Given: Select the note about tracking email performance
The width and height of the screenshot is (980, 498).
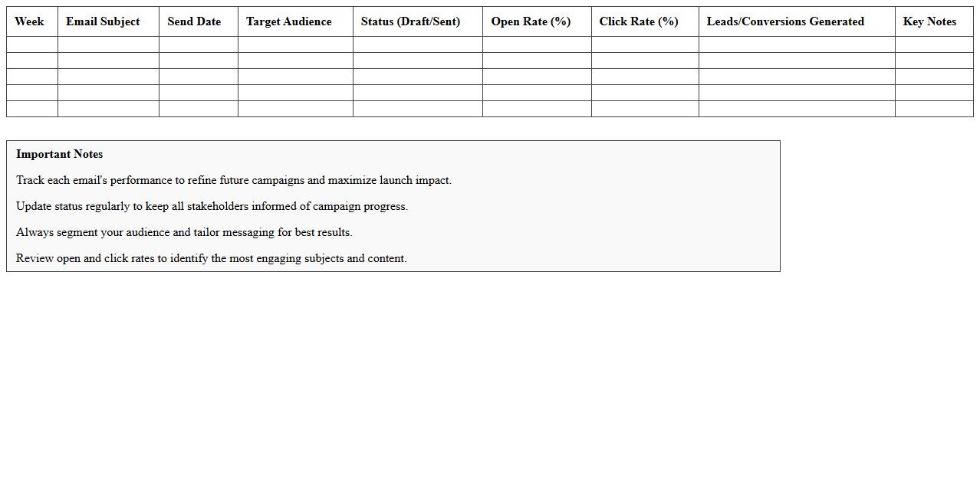Looking at the screenshot, I should pos(234,180).
